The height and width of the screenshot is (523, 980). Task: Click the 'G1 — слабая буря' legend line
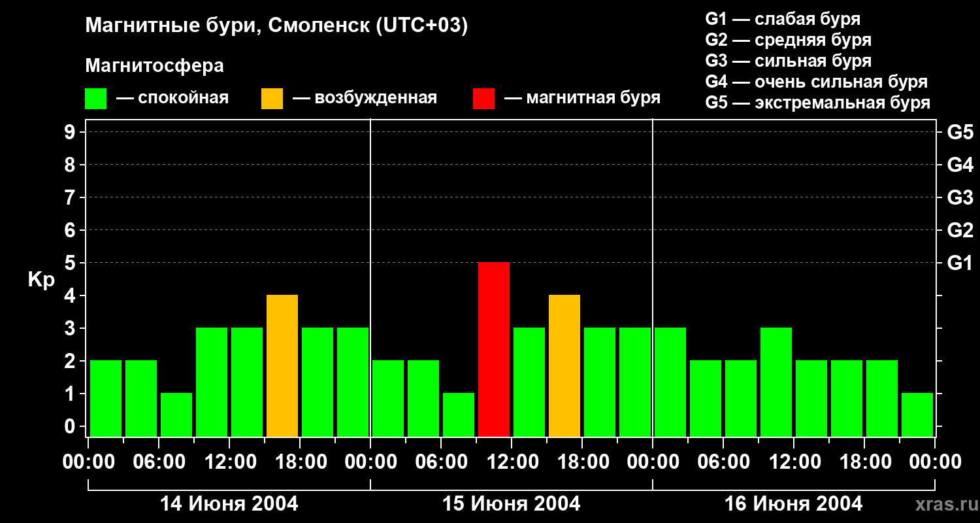783,19
